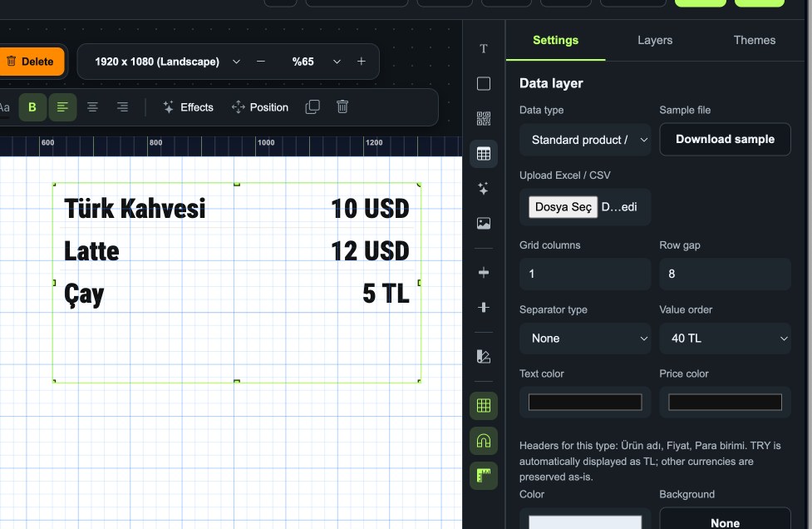This screenshot has width=812, height=529.
Task: Open the Separator type dropdown
Action: coord(585,339)
